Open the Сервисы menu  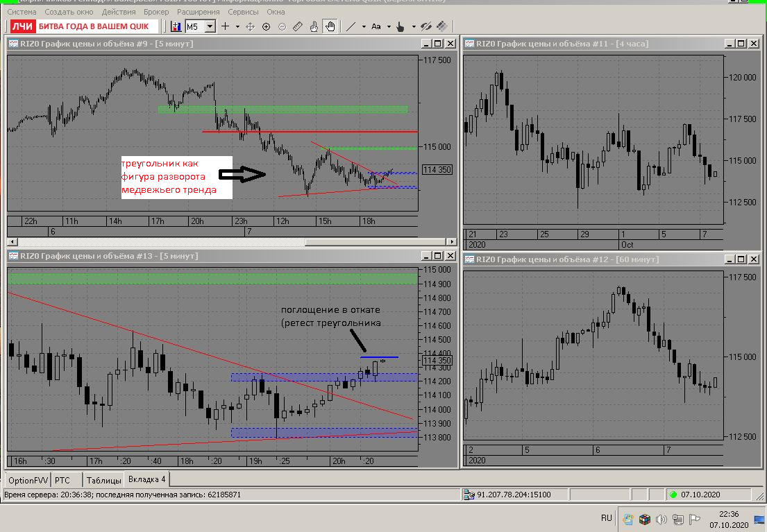[243, 12]
